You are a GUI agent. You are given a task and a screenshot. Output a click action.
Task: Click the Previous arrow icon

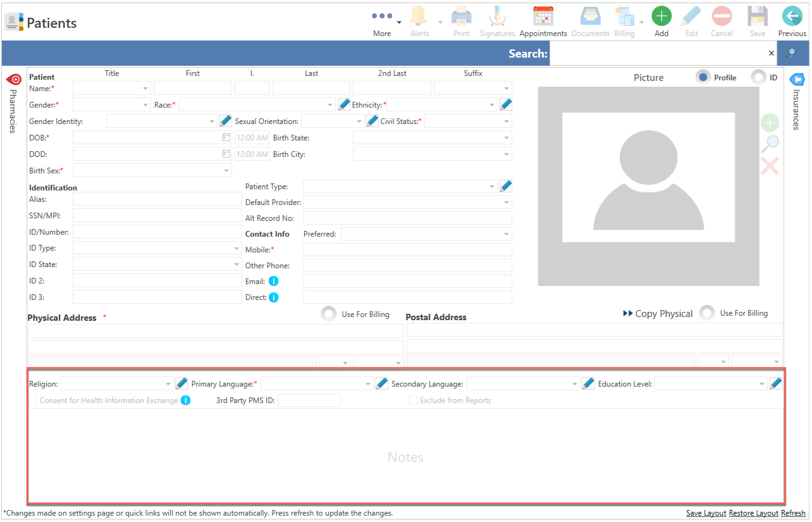click(x=792, y=16)
